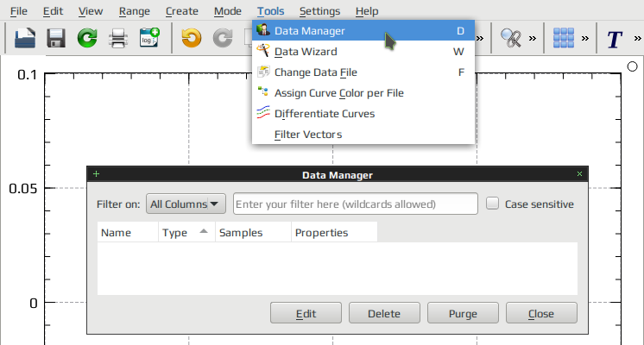This screenshot has width=644, height=345.
Task: Click the Edit button in Data Manager
Action: [306, 313]
